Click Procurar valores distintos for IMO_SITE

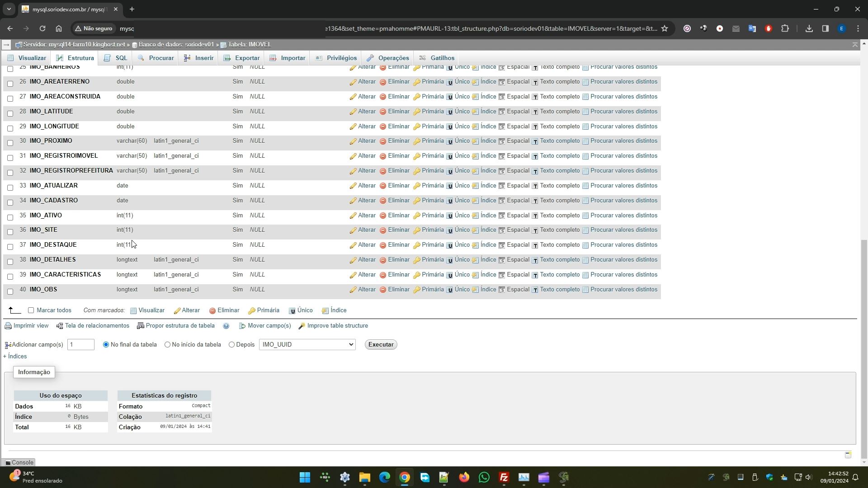(623, 230)
